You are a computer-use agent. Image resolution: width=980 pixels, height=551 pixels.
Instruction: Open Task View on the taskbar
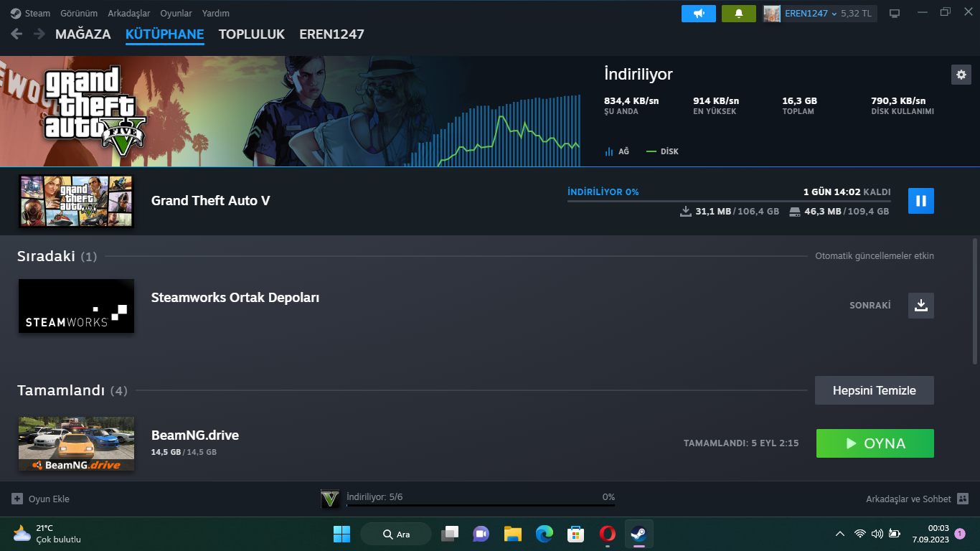450,534
